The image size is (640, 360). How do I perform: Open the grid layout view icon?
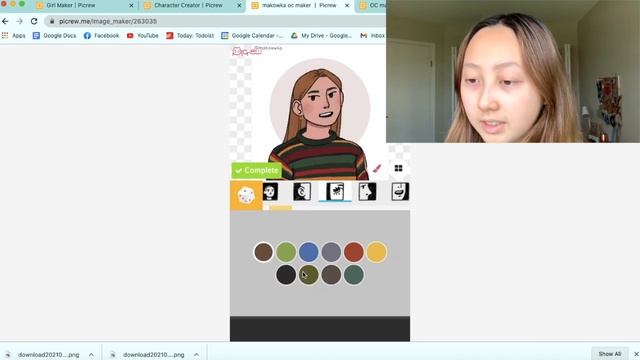pyautogui.click(x=398, y=168)
